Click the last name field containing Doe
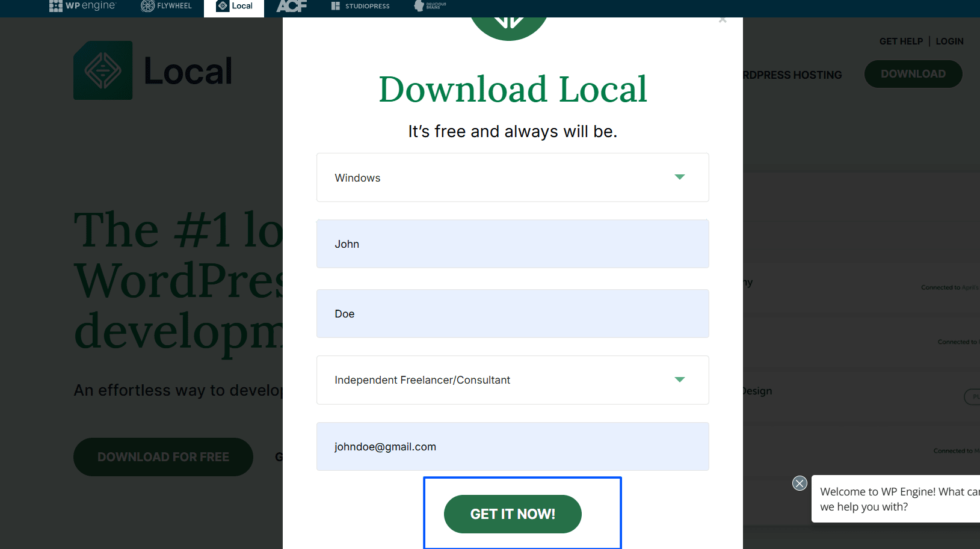This screenshot has width=980, height=549. (x=513, y=313)
